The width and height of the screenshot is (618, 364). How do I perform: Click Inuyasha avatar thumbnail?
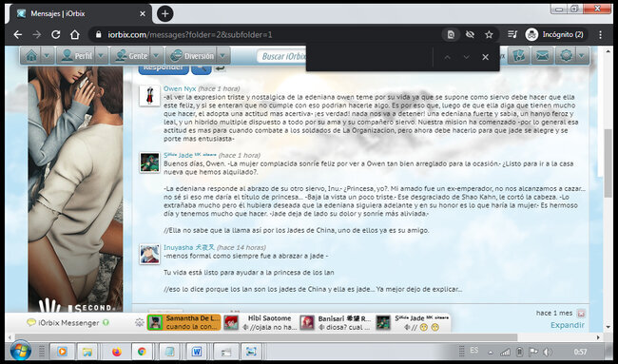150,254
